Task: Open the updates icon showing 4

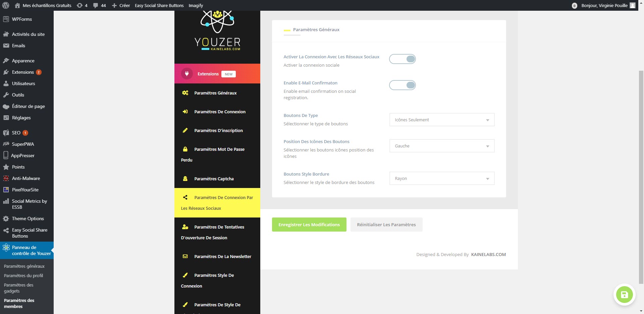Action: (x=79, y=5)
